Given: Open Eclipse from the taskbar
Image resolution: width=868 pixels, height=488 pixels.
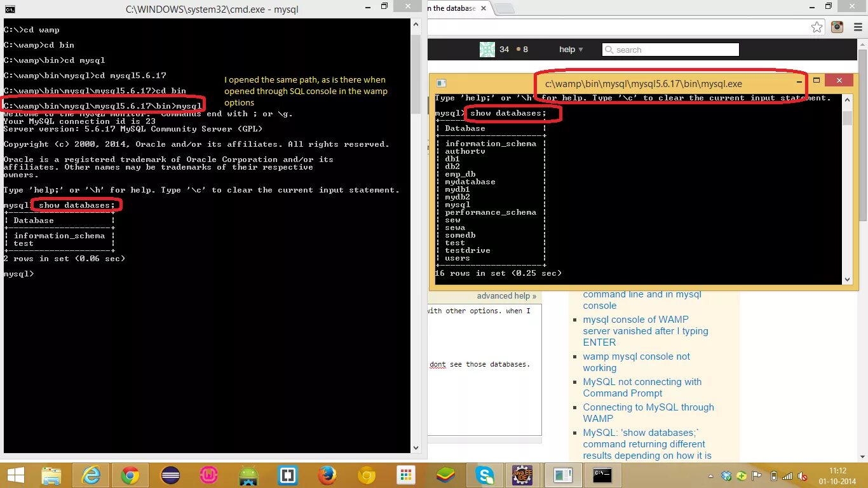Looking at the screenshot, I should (170, 475).
